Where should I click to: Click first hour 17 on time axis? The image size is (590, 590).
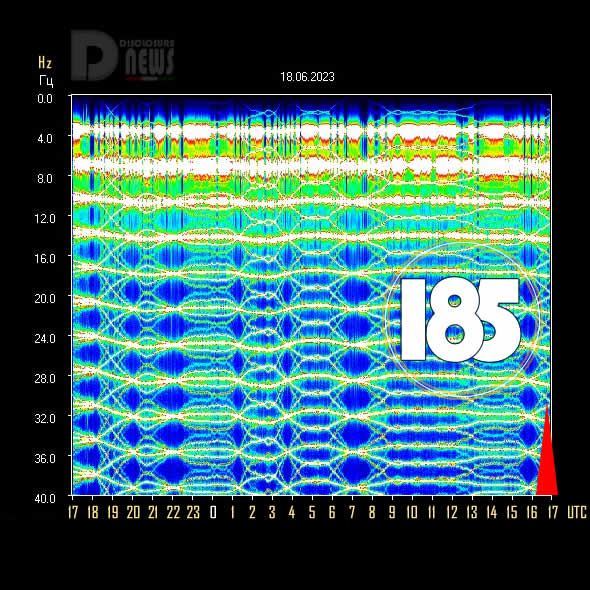tap(73, 512)
